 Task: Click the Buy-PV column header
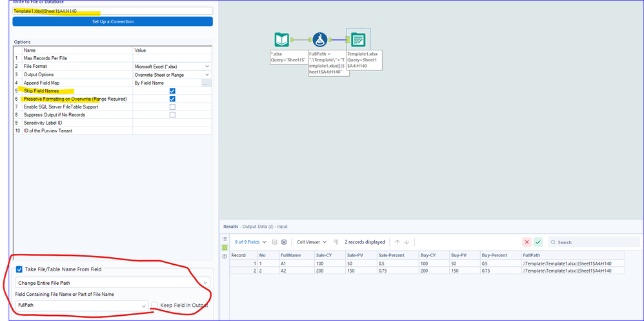click(x=465, y=255)
